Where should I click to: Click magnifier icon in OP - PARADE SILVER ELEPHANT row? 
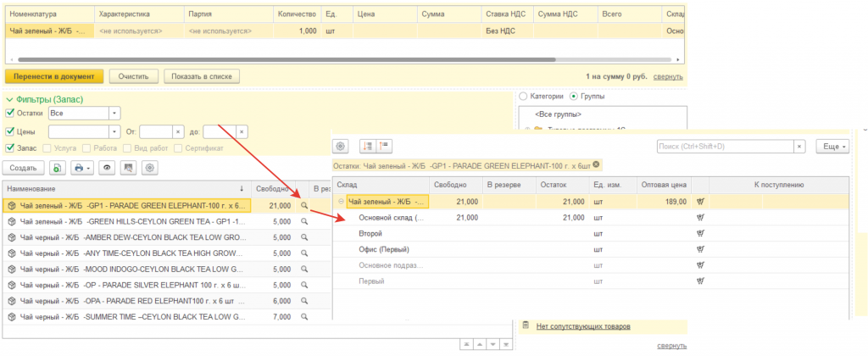(x=303, y=285)
